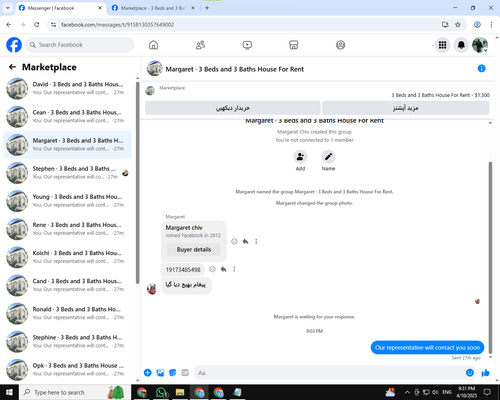Open Video (Watch) icon

click(247, 45)
